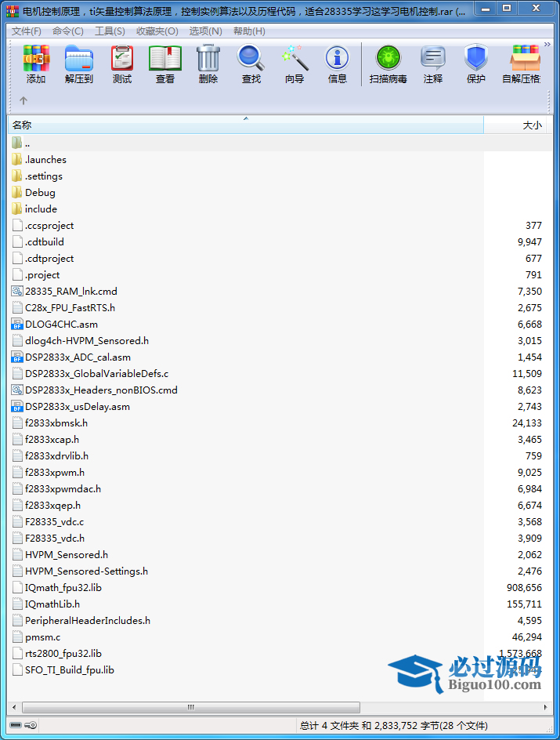Select IQmath_fpu32.lib file
The height and width of the screenshot is (740, 560).
click(57, 588)
